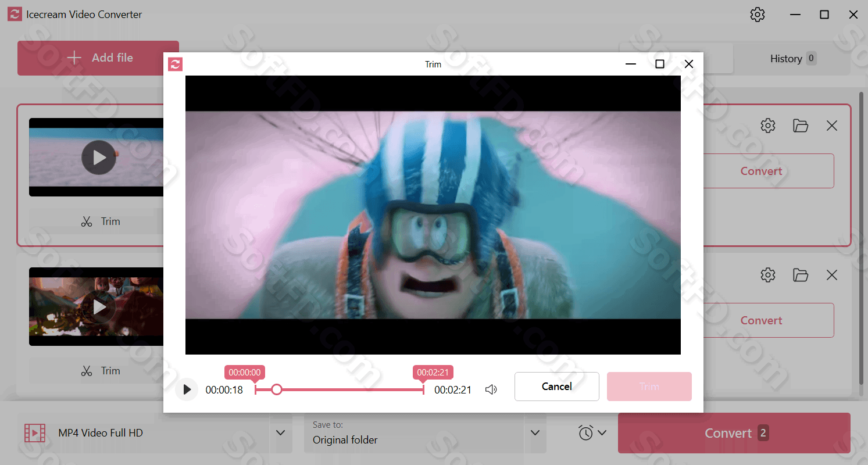Convert the second video

761,320
